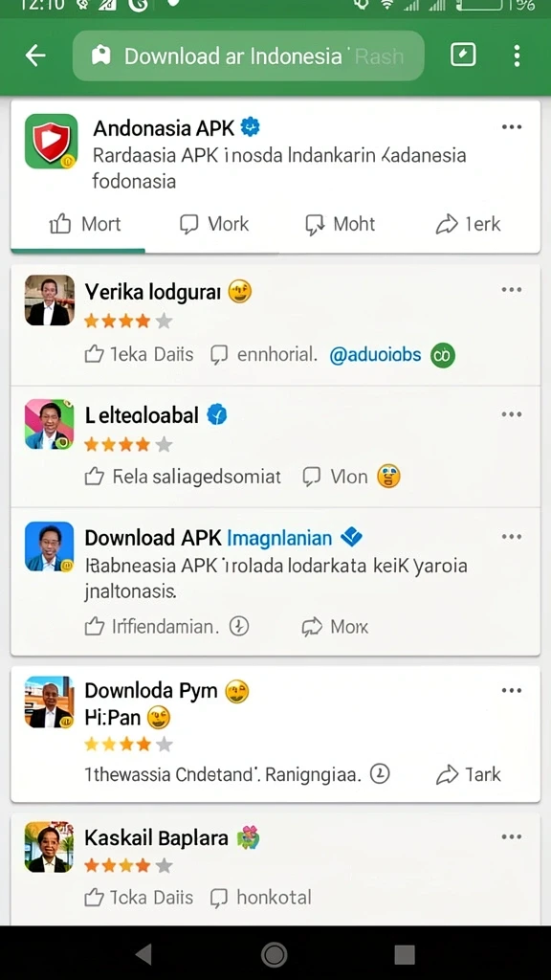Screen dimensions: 551x980
Task: Tap the Mort thumbs-up button
Action: 85,224
